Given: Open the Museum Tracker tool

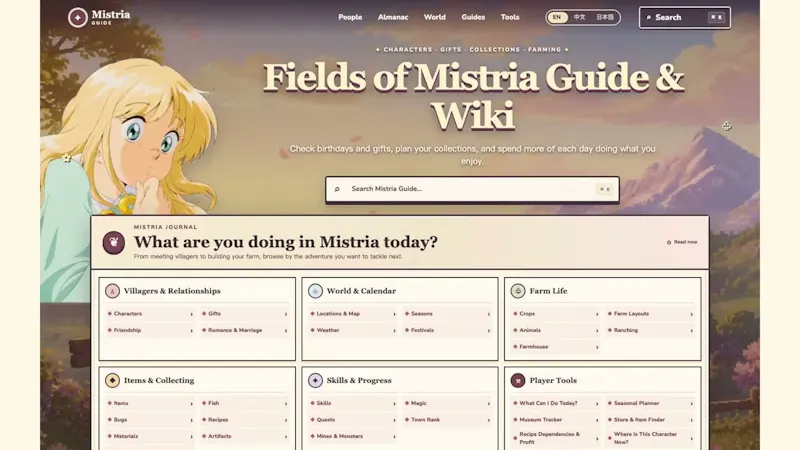Looking at the screenshot, I should [x=556, y=420].
